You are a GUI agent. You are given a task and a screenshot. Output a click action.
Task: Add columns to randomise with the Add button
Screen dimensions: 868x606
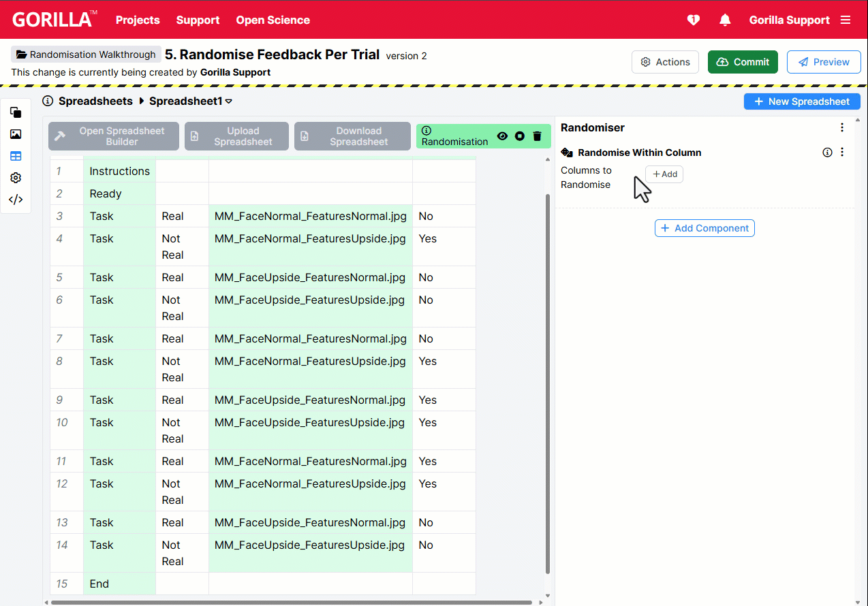click(664, 174)
